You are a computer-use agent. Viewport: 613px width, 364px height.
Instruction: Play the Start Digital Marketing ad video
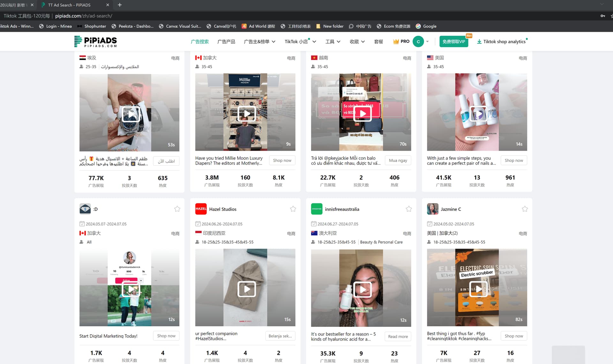(x=131, y=289)
